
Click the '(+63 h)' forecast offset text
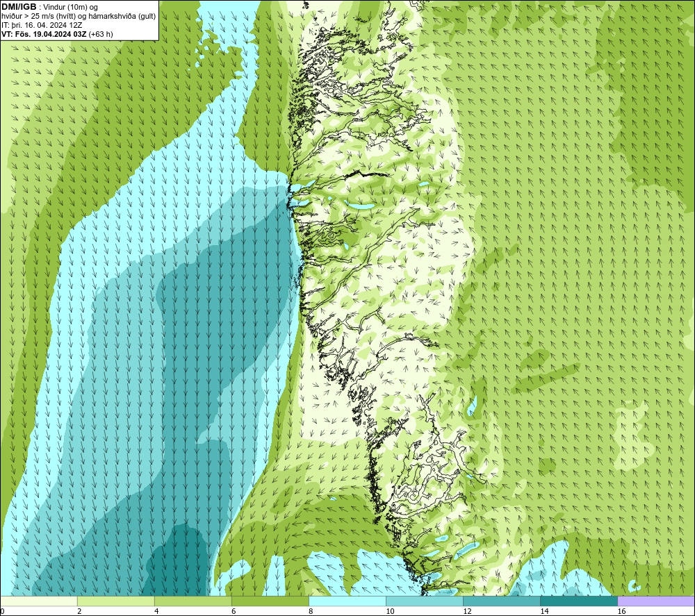[x=101, y=34]
